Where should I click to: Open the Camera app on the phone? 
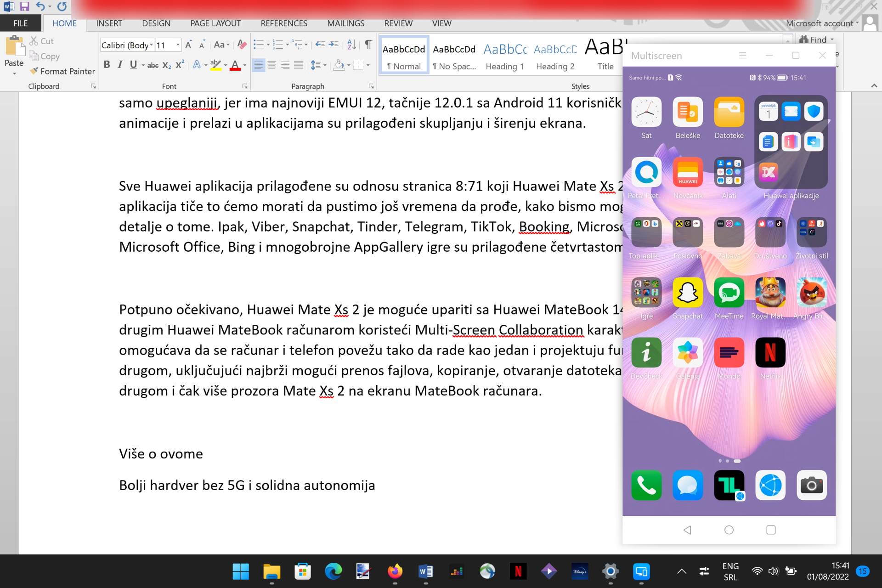(x=812, y=485)
